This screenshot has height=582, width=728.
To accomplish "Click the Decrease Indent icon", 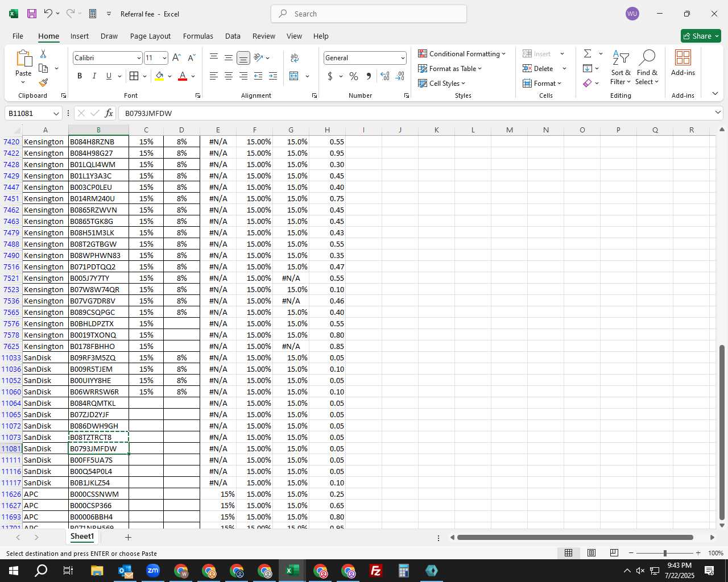I will [258, 76].
